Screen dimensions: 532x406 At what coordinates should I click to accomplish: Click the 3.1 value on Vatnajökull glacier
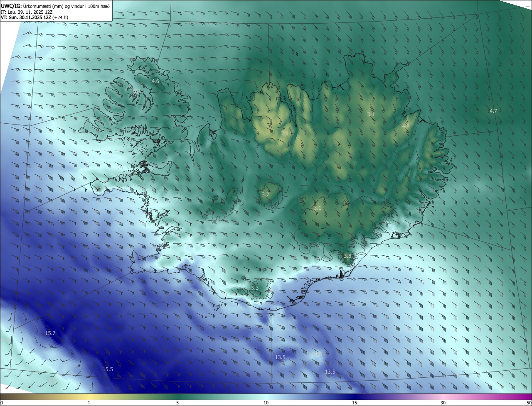pos(318,208)
